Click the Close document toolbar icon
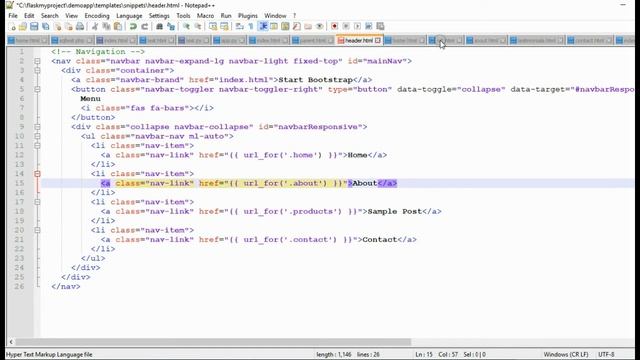This screenshot has width=640, height=360. pyautogui.click(x=58, y=27)
